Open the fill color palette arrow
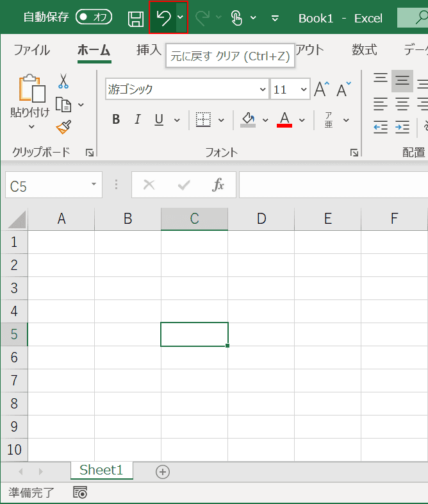 (x=265, y=120)
